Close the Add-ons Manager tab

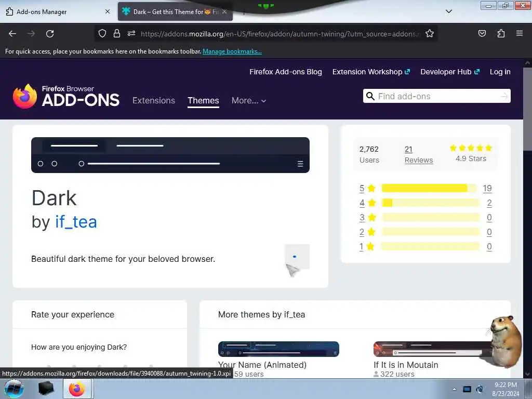pos(108,11)
